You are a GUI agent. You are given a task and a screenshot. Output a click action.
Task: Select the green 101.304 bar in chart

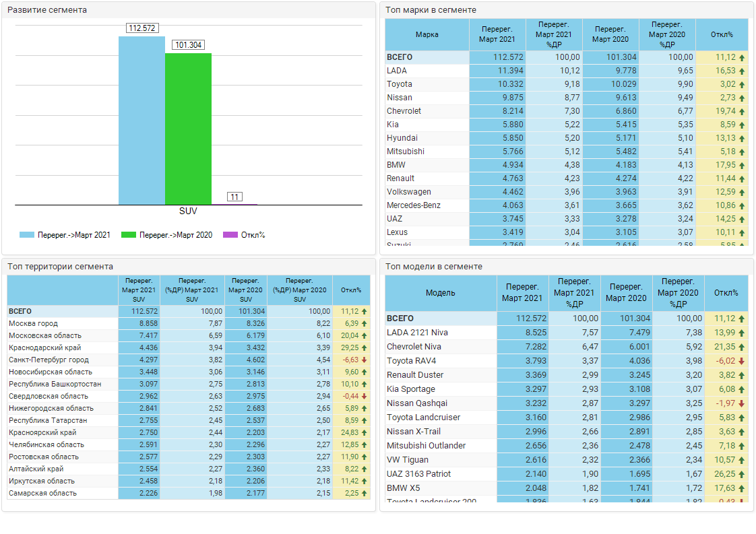[188, 129]
